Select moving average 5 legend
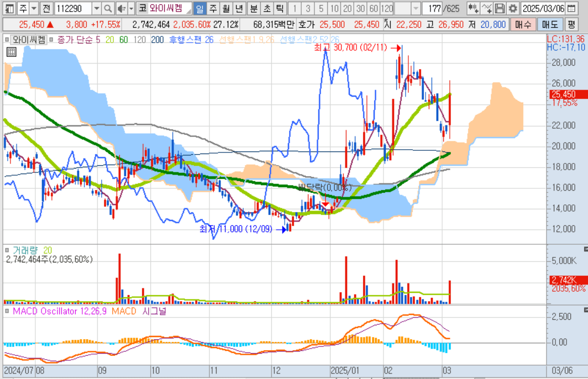Viewport: 588px width, 379px height. click(98, 40)
